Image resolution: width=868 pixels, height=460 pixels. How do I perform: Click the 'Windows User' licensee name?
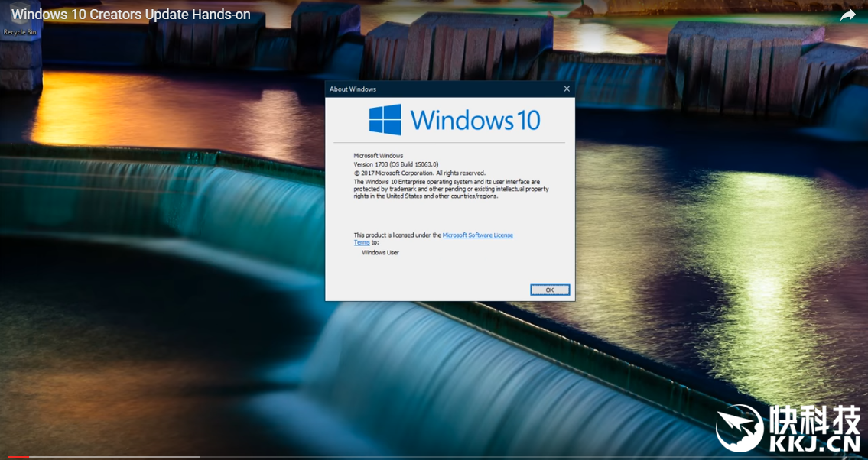pyautogui.click(x=380, y=252)
